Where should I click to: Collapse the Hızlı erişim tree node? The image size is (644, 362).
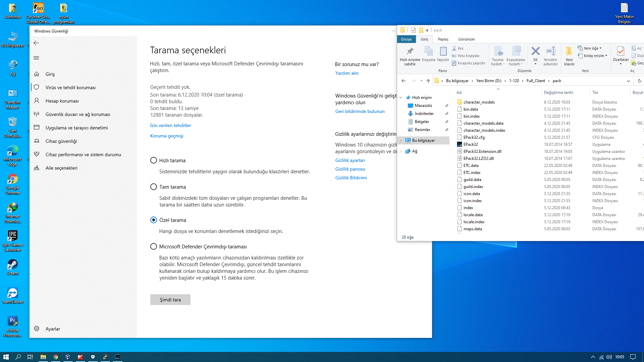401,98
